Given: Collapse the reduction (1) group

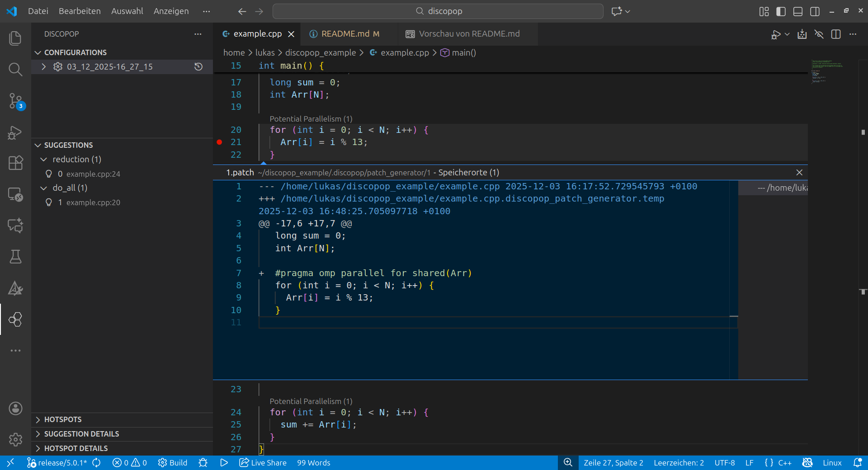Looking at the screenshot, I should click(x=44, y=159).
